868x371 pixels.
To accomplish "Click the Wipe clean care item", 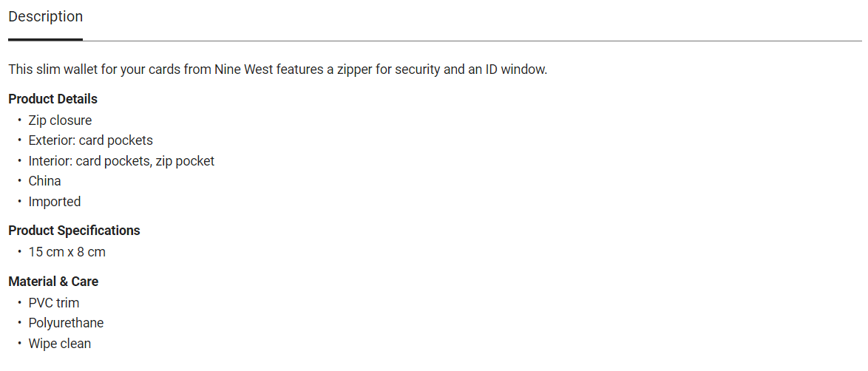I will point(60,344).
